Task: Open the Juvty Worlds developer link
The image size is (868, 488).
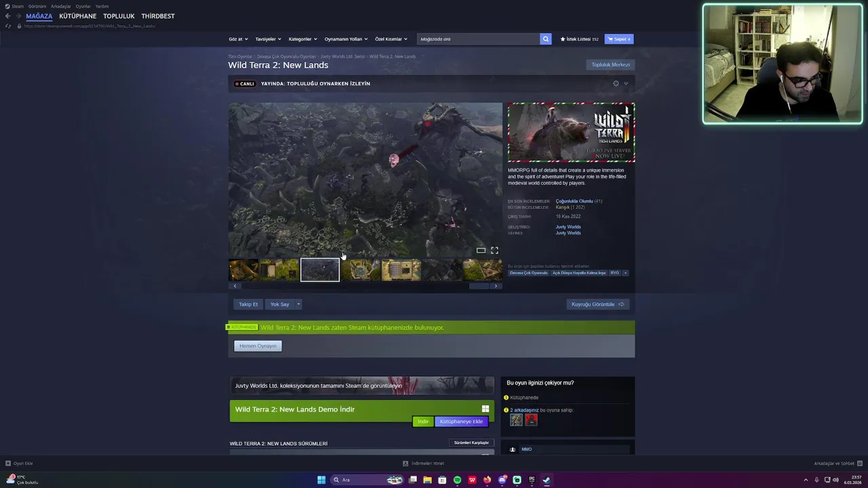Action: point(568,227)
